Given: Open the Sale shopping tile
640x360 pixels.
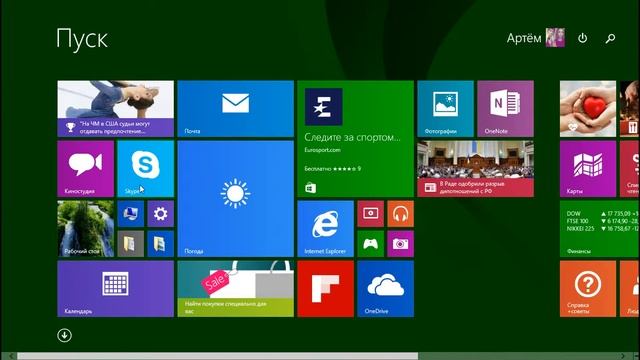Looking at the screenshot, I should [x=236, y=289].
